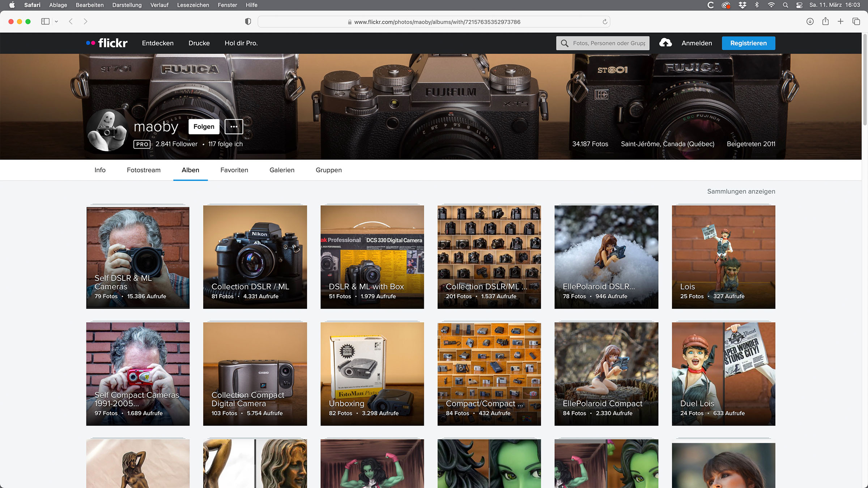The width and height of the screenshot is (868, 488).
Task: Open the Lois album
Action: (724, 257)
